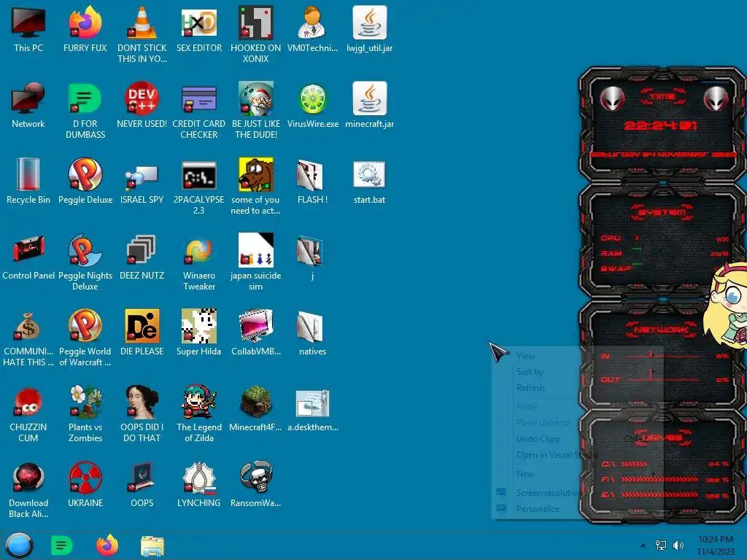Select The Legend of Zilda icon
The height and width of the screenshot is (560, 747).
pos(198,413)
